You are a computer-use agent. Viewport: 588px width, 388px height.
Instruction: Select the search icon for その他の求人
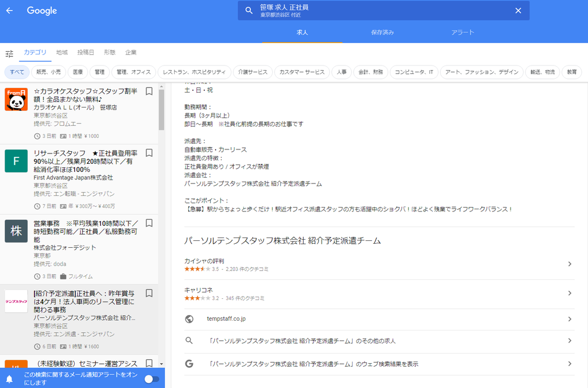click(x=189, y=341)
